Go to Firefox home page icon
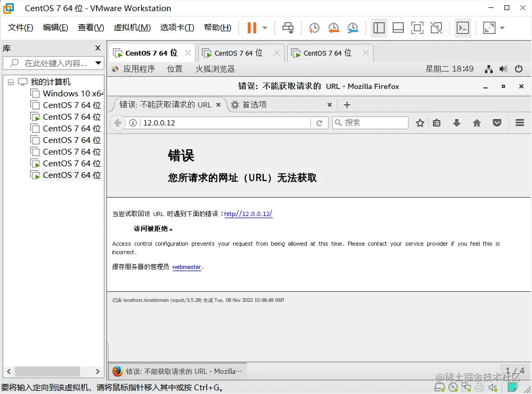The image size is (532, 394). [x=477, y=123]
